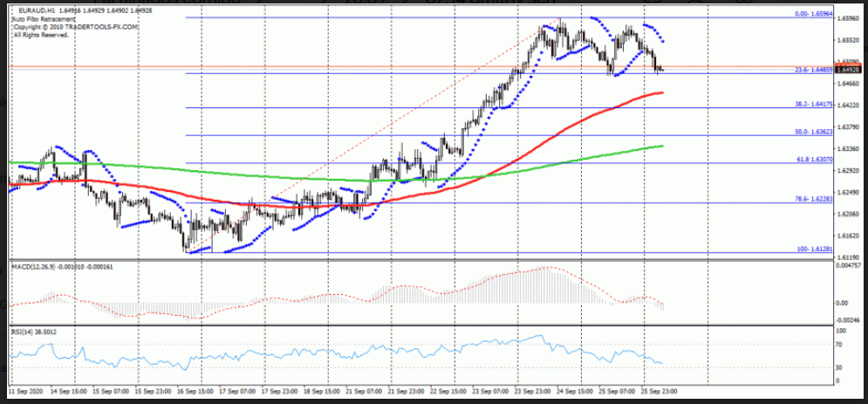This screenshot has width=868, height=404.
Task: Click price axis value 1.64660
Action: (x=848, y=84)
